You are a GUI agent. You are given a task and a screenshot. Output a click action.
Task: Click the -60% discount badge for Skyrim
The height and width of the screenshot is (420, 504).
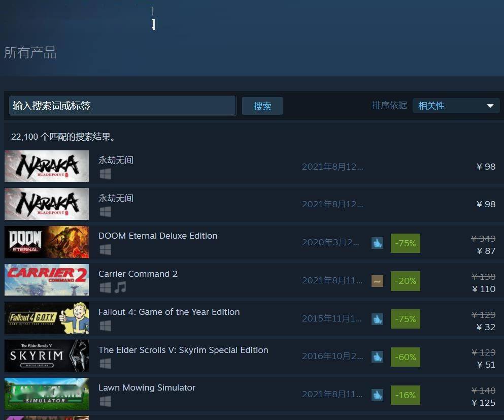pos(406,357)
